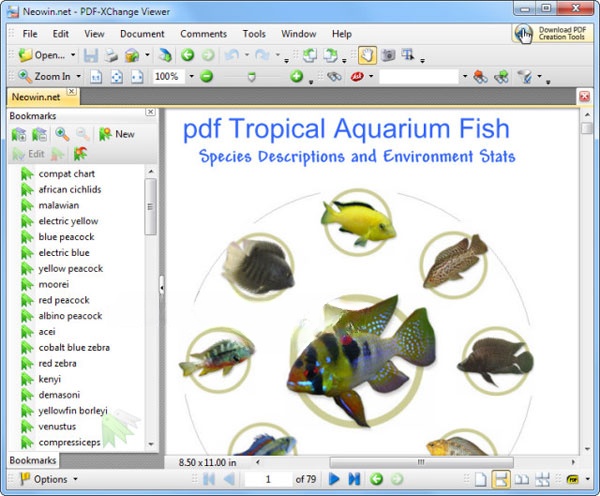Click the Undo arrow icon
The width and height of the screenshot is (600, 496).
[232, 55]
